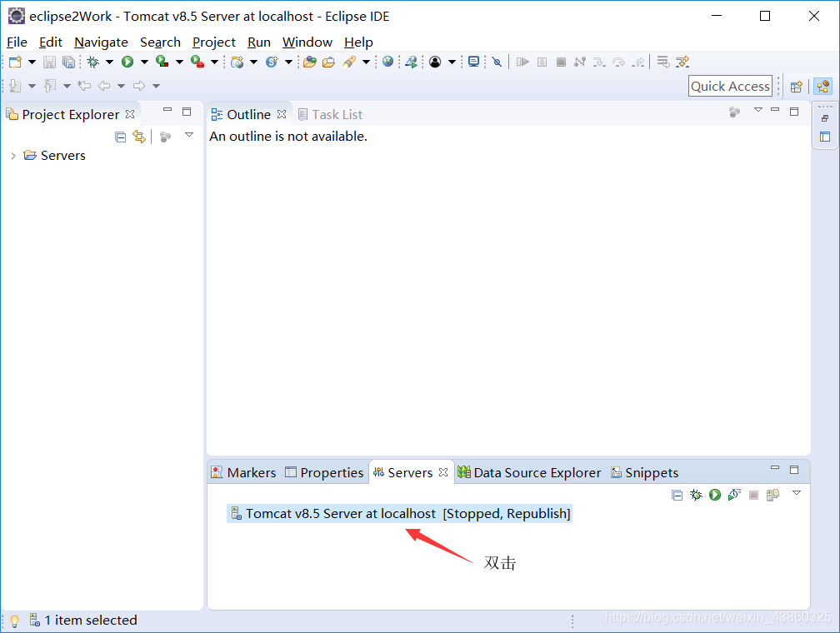Click the Save toolbar icon
This screenshot has height=633, width=840.
tap(49, 62)
